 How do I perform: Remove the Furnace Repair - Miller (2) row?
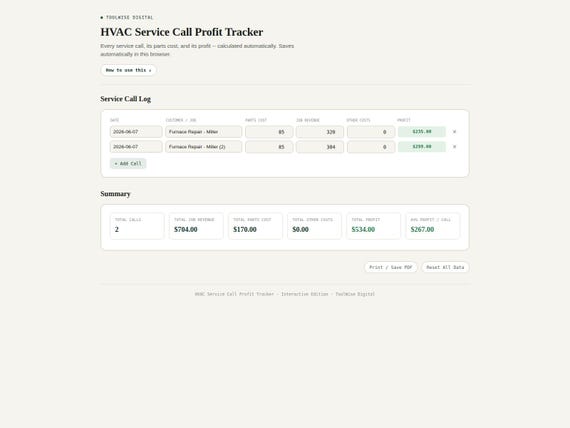[x=454, y=147]
